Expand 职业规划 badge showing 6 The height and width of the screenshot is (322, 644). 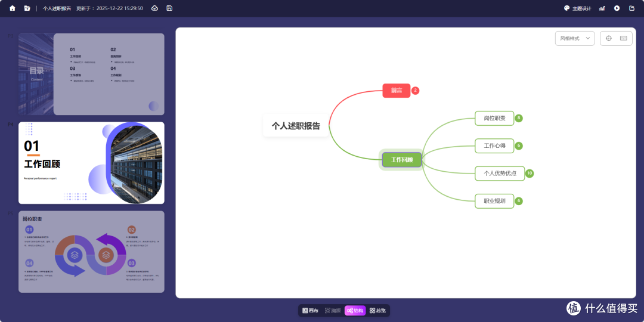(519, 202)
